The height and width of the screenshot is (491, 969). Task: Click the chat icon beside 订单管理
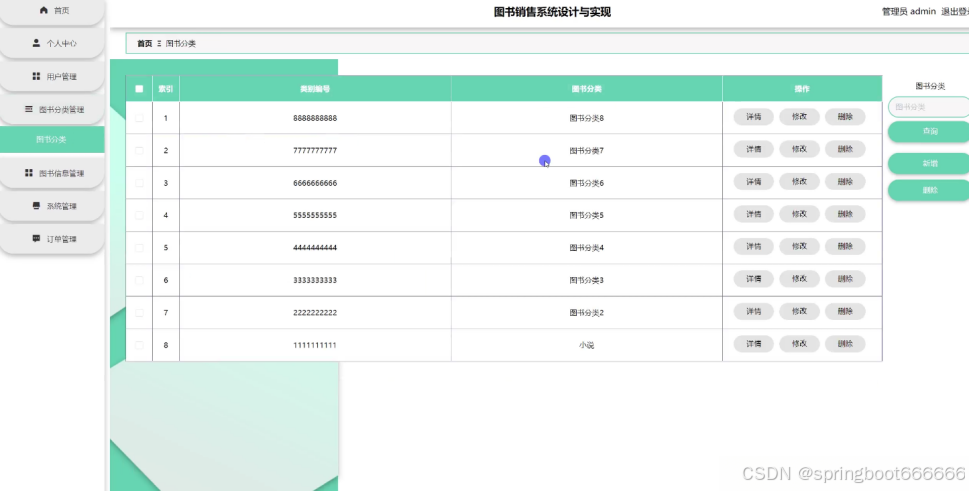(x=36, y=238)
